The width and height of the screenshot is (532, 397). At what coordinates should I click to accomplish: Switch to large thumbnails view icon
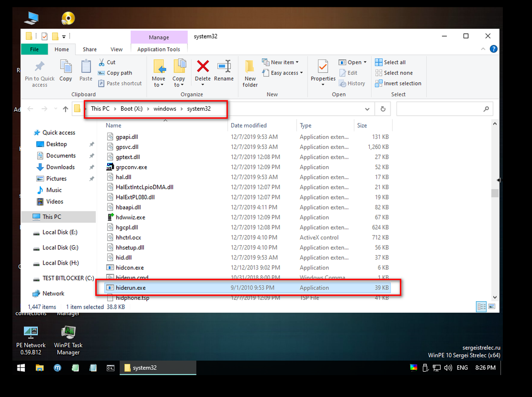(492, 307)
